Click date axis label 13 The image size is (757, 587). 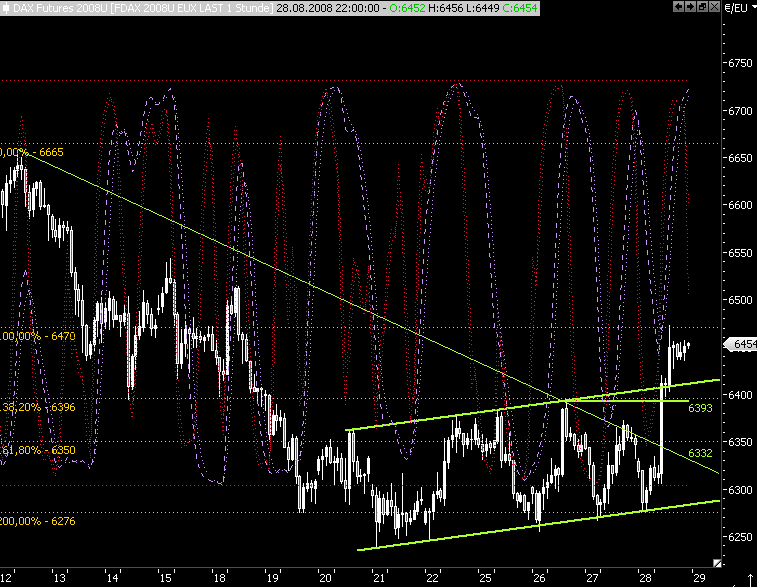click(59, 578)
